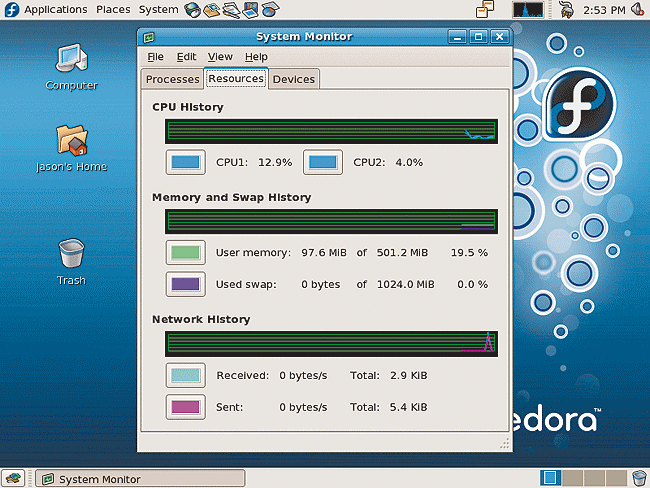Open the View menu in System Monitor
650x488 pixels.
pos(220,57)
